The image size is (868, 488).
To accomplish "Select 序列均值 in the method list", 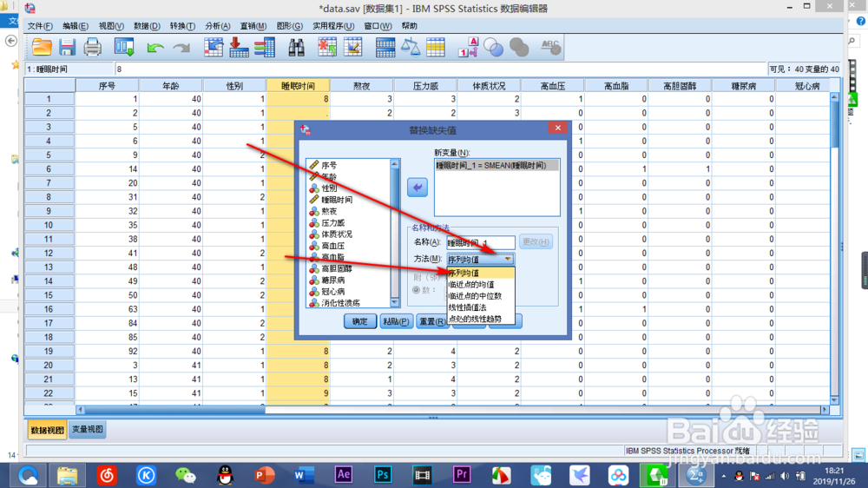I will [x=481, y=273].
